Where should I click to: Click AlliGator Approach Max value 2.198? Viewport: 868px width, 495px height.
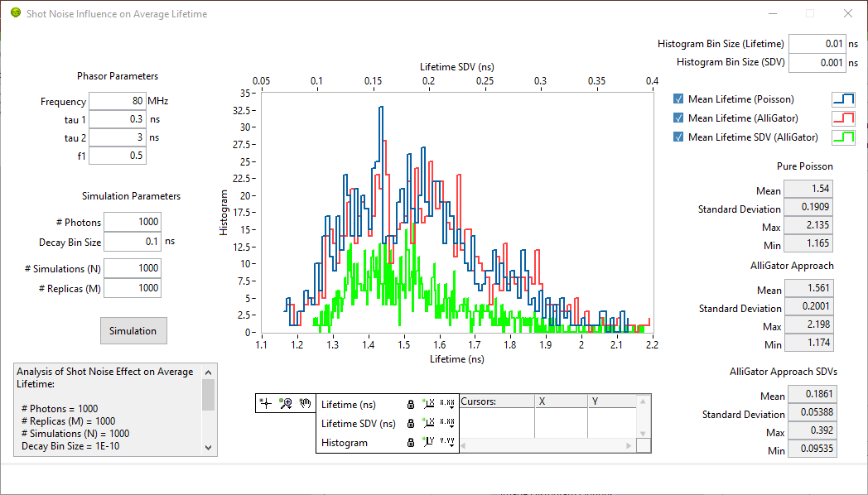point(808,324)
